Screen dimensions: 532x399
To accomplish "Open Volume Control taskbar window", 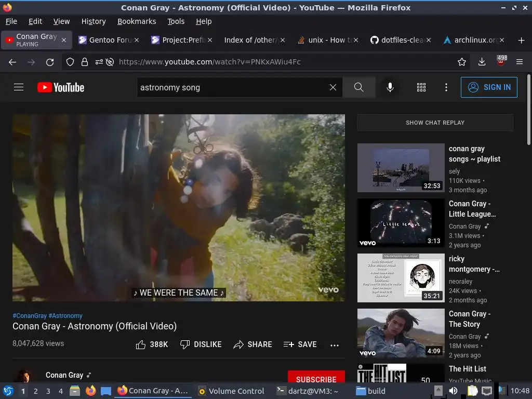I will (x=231, y=391).
